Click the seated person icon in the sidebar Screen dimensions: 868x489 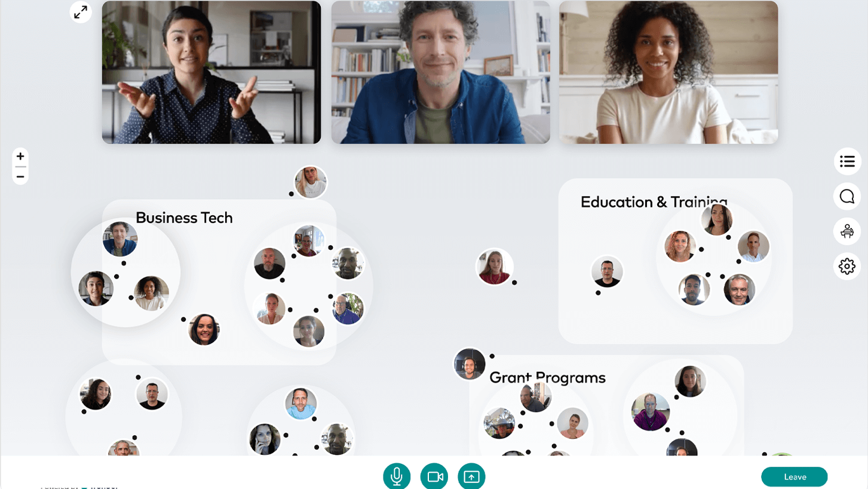847,231
